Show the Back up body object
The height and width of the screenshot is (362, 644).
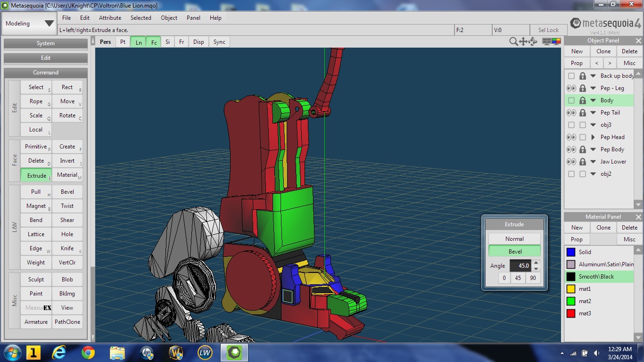tap(571, 76)
